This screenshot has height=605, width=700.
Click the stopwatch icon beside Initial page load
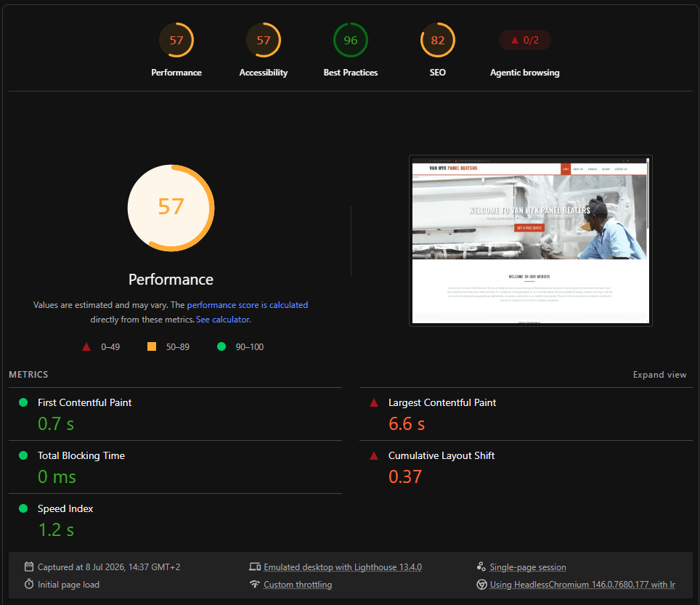(x=29, y=584)
